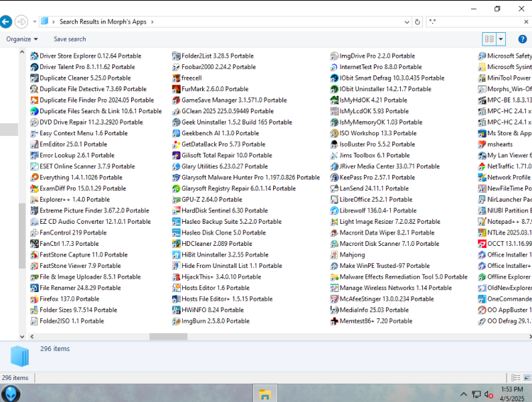Select the HWiNFO 8.24 icon
This screenshot has height=402, width=532.
[176, 310]
